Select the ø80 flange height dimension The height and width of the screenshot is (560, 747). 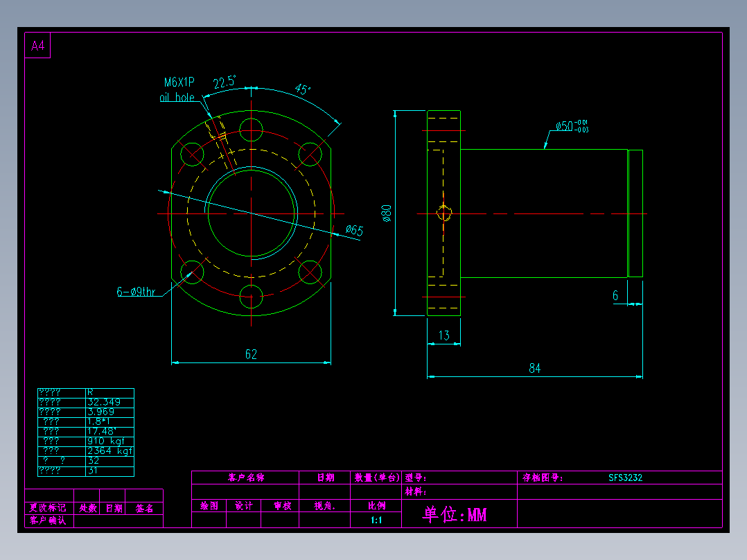[387, 213]
